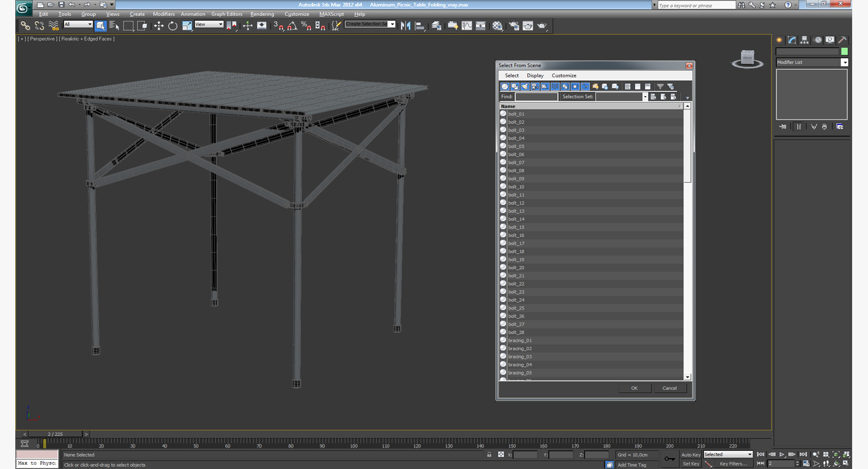Open quick access toolbar dropdown arrow
The width and height of the screenshot is (868, 469).
click(x=111, y=5)
